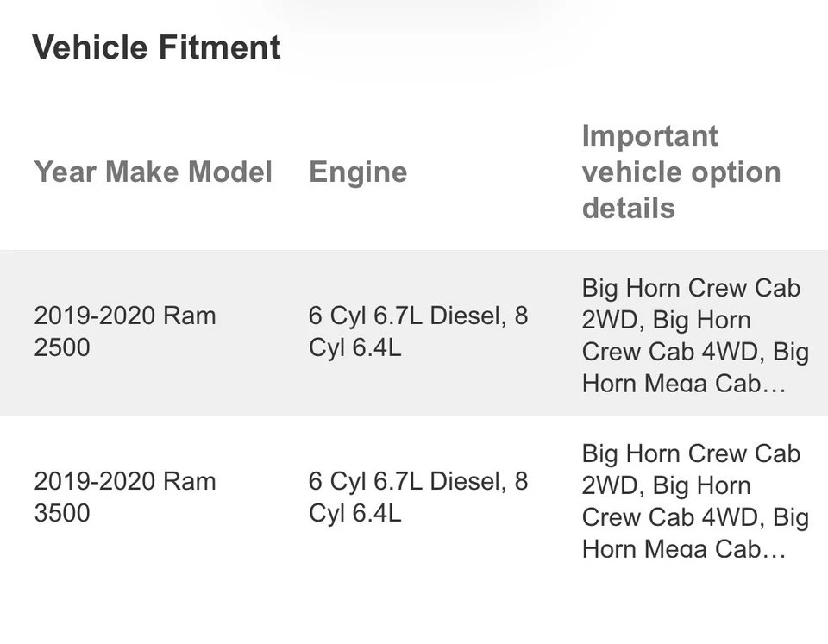828x644 pixels.
Task: Click the Engine column header
Action: coord(357,172)
